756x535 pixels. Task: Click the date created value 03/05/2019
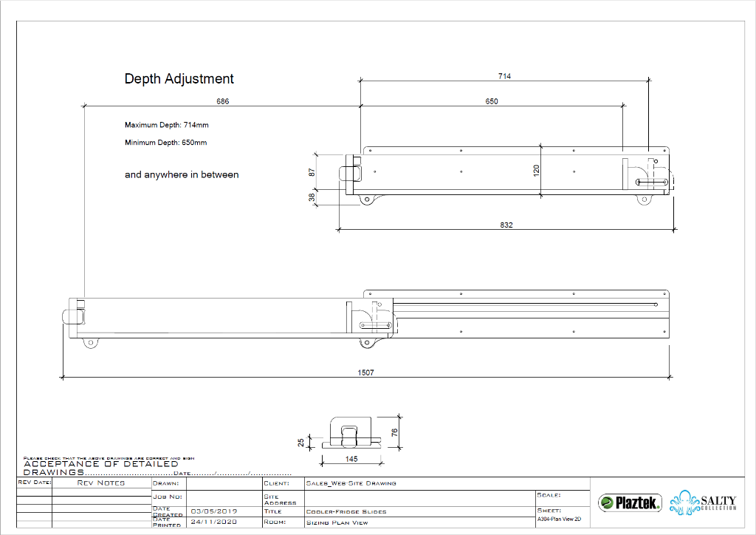[x=214, y=511]
